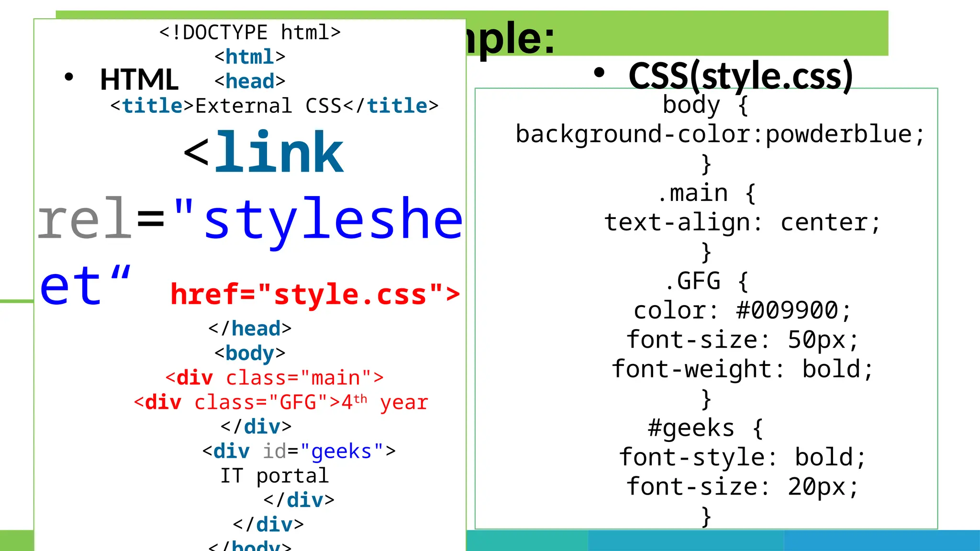Select the ".GFG {" selector line
Image resolution: width=980 pixels, height=551 pixels.
pos(706,281)
